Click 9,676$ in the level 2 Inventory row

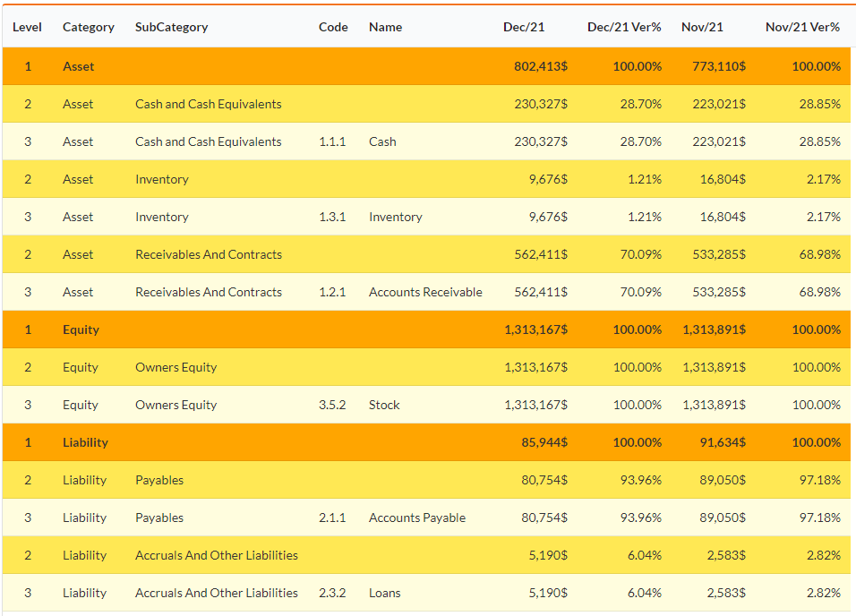548,179
